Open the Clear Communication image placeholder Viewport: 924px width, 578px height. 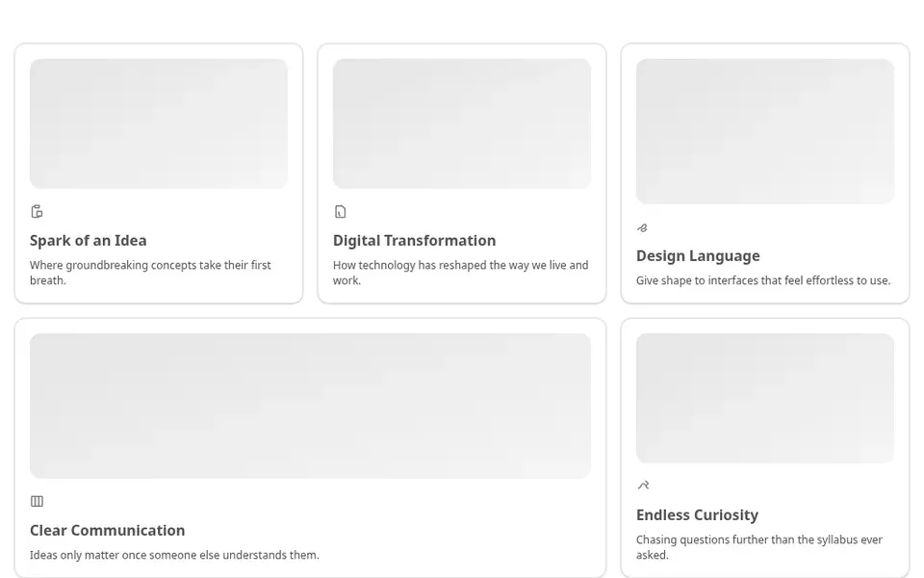click(310, 406)
